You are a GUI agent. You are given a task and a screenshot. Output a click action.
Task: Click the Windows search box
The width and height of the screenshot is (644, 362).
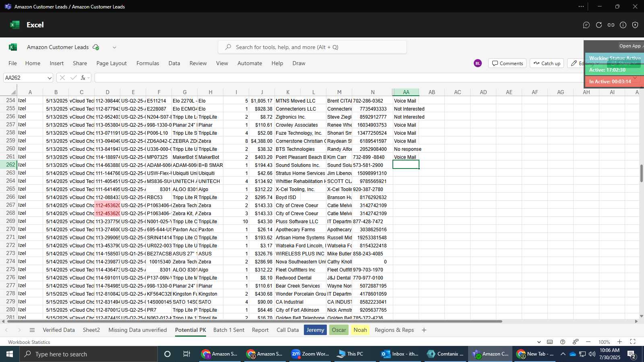[89, 354]
